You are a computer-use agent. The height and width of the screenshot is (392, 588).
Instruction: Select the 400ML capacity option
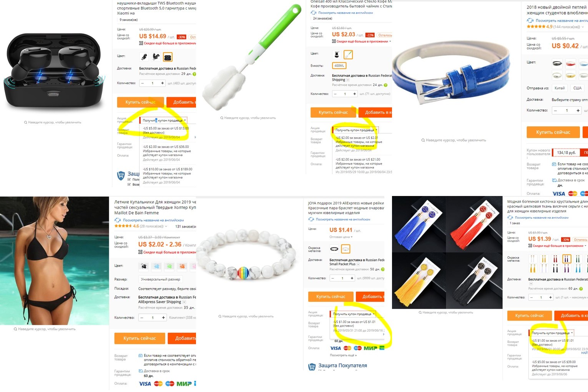click(x=339, y=66)
